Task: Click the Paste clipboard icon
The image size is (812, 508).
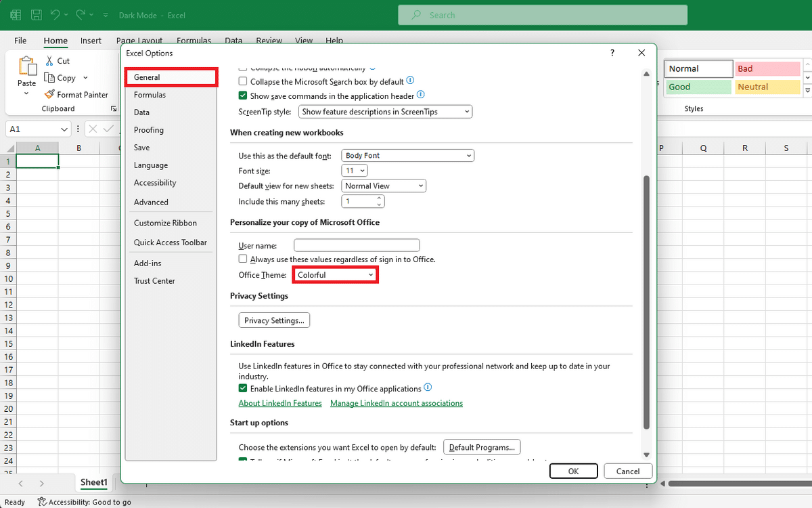Action: pyautogui.click(x=27, y=66)
